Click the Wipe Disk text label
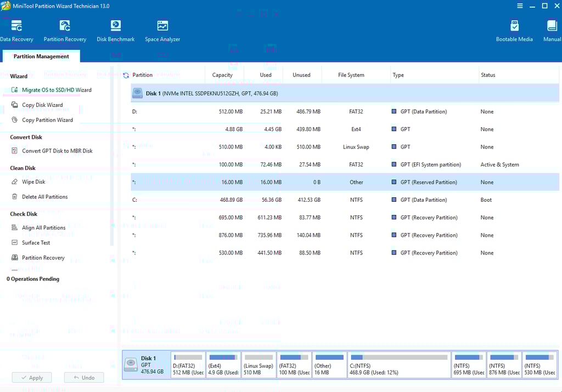Viewport: 562px width, 392px height. coord(33,181)
